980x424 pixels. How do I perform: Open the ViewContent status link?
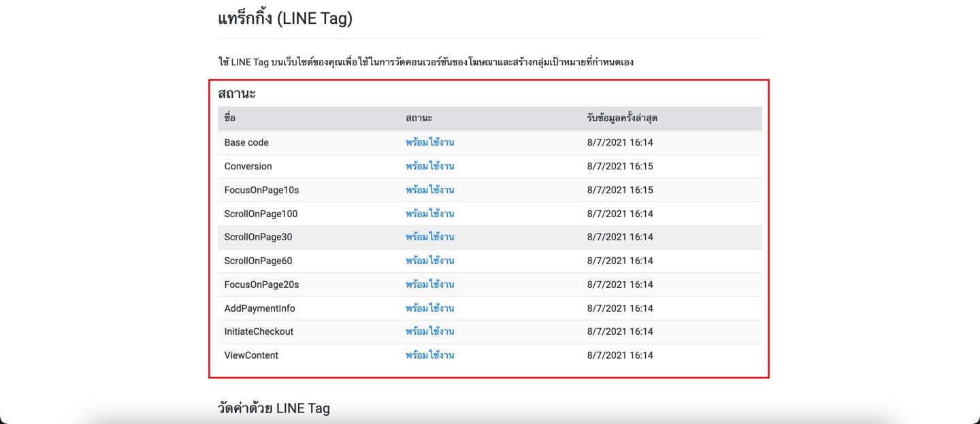click(429, 355)
